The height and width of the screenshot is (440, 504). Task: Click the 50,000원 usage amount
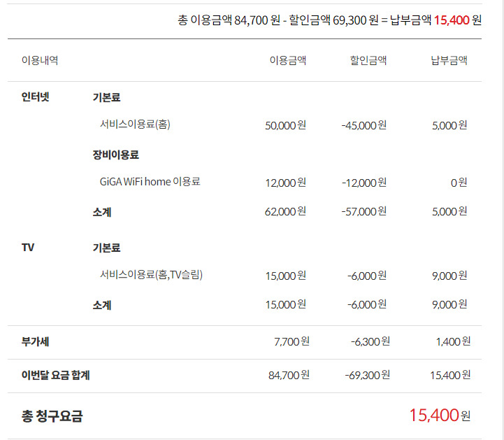point(285,125)
